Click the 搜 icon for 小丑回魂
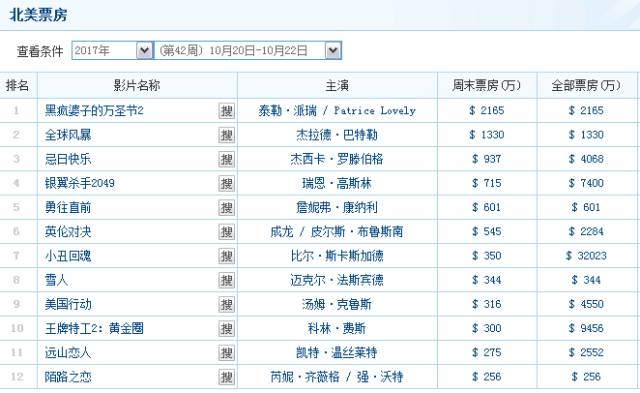 click(227, 256)
